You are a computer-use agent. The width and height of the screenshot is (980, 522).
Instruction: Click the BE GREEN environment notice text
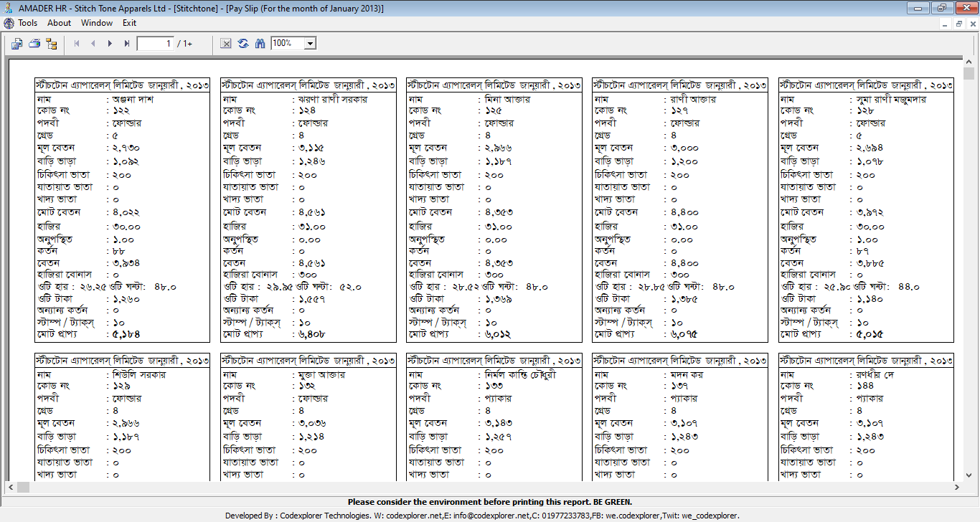coord(490,503)
